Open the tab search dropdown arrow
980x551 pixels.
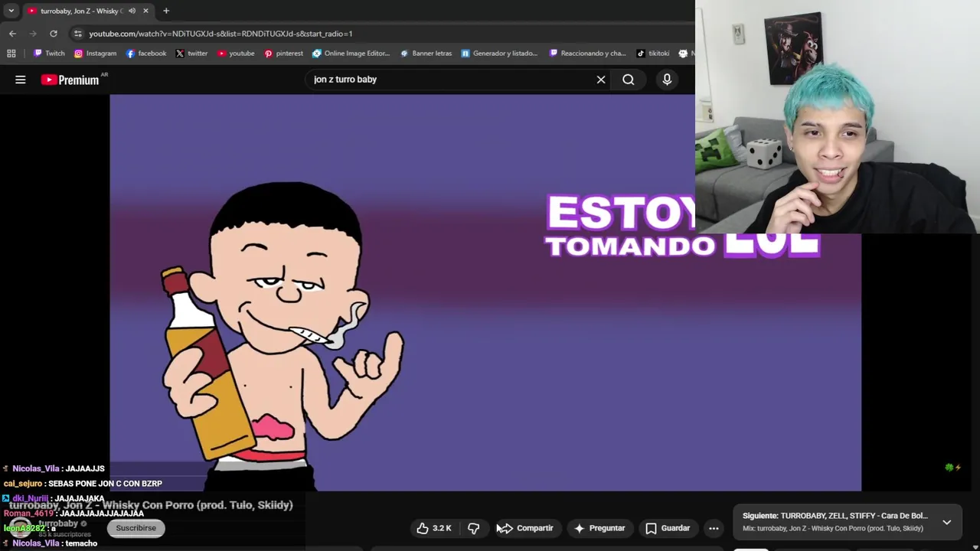(x=11, y=11)
